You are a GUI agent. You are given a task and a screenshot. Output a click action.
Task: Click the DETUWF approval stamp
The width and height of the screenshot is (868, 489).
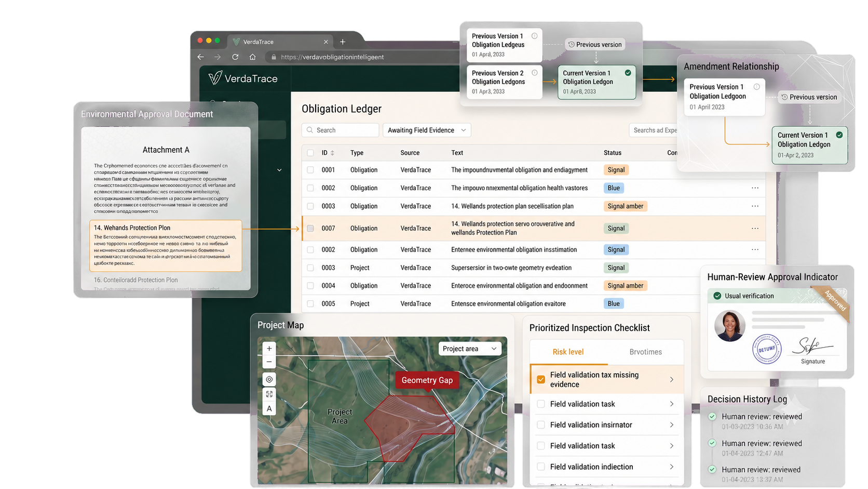(x=767, y=349)
